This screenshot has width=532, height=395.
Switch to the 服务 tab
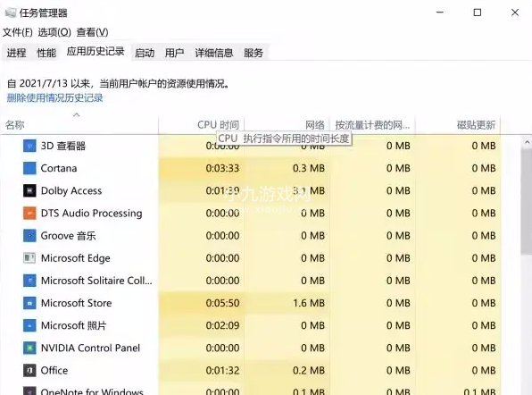[254, 53]
